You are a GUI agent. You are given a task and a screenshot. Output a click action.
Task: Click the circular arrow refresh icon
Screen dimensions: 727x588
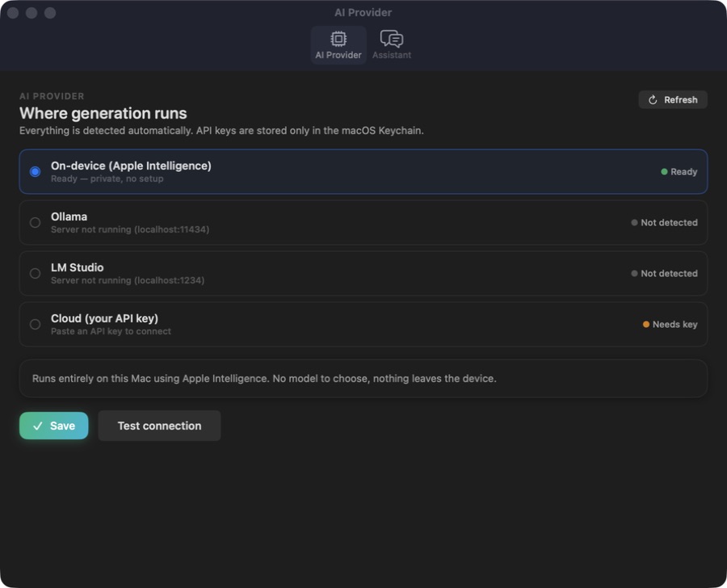(x=653, y=99)
